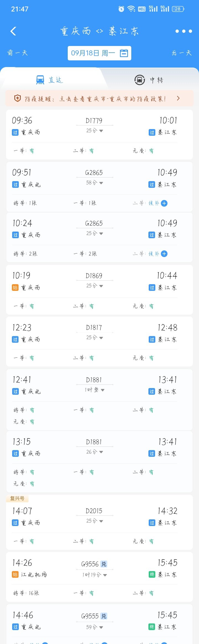
Task: Open the epidemic policy reminder banner
Action: click(99, 98)
